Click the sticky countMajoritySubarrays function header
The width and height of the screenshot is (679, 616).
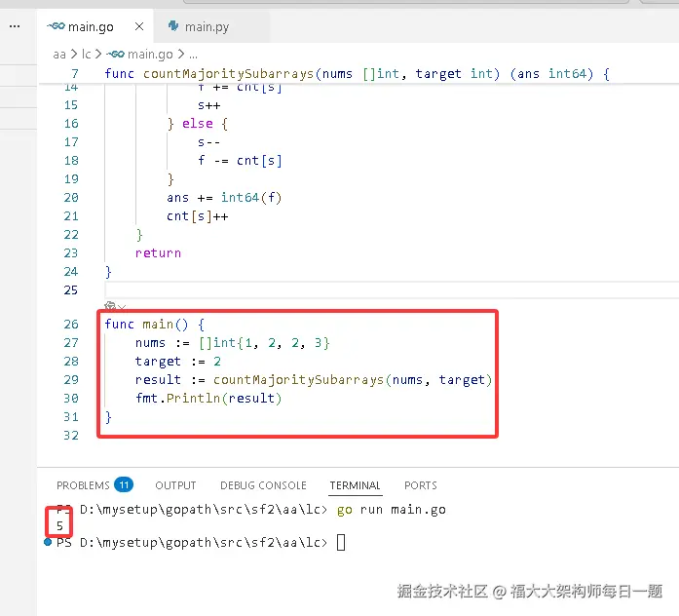pyautogui.click(x=358, y=74)
